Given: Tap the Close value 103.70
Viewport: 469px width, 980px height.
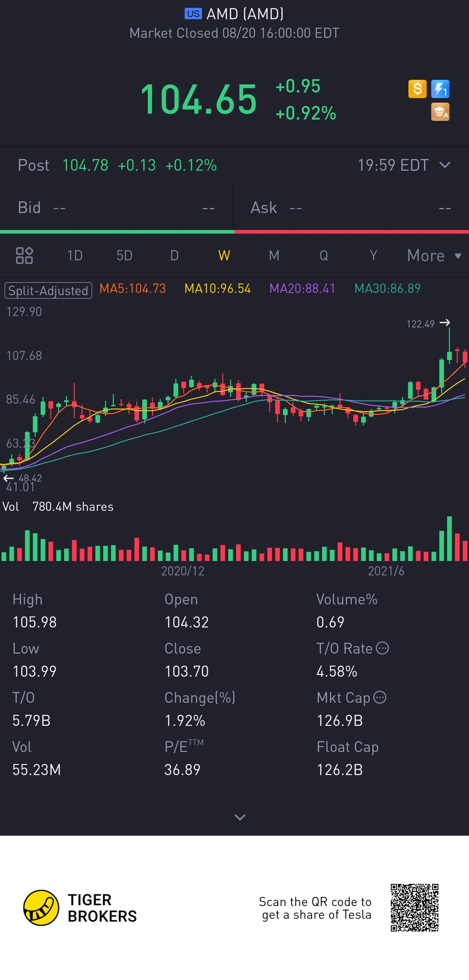Looking at the screenshot, I should click(x=186, y=671).
